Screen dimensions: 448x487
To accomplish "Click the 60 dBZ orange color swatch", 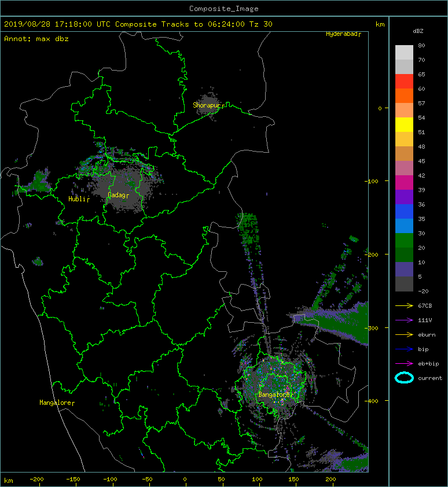I will click(x=404, y=95).
